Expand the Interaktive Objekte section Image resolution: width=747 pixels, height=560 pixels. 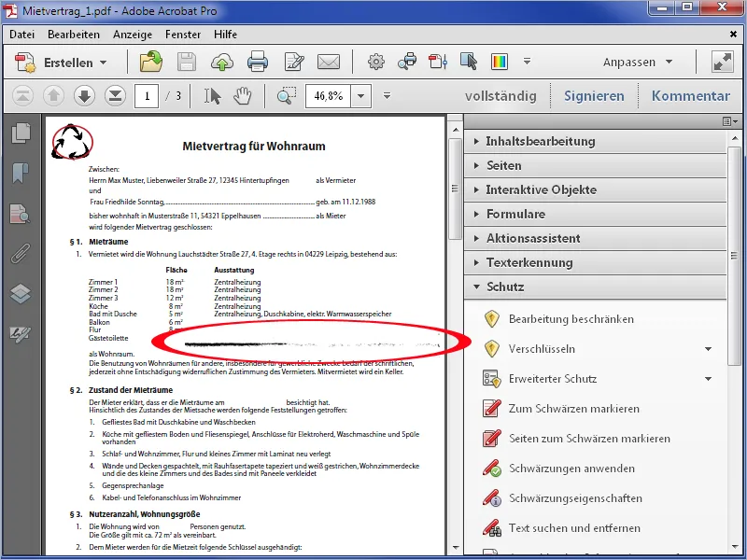(x=595, y=190)
